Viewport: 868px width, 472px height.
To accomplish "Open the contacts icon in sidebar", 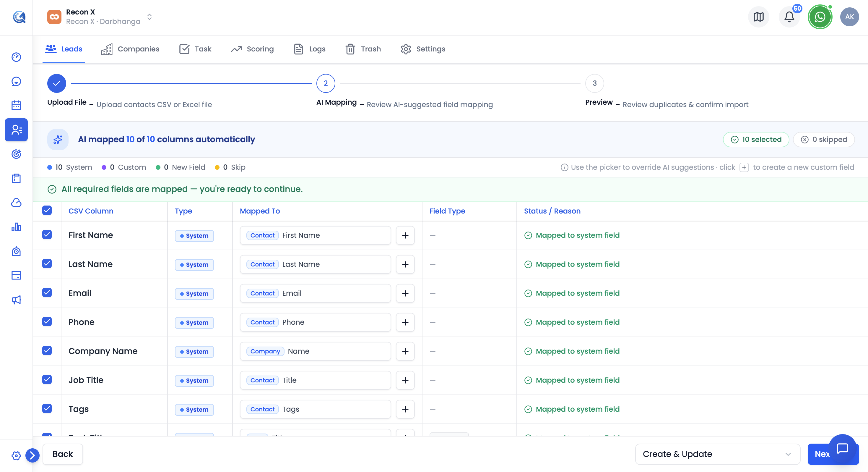I will (16, 130).
